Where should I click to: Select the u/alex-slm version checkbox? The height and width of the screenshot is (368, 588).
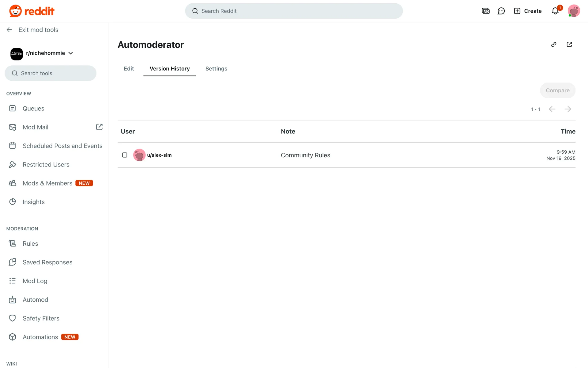(125, 155)
